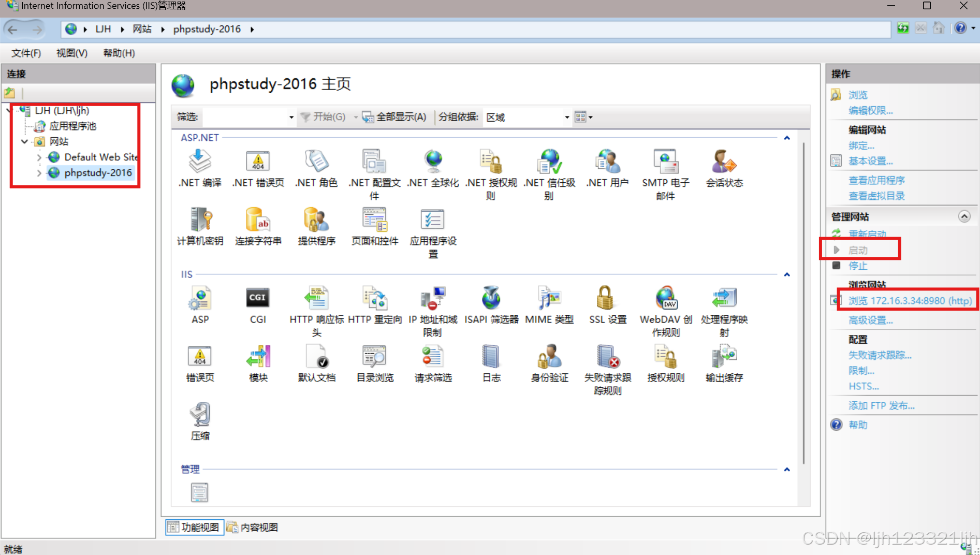
Task: Collapse the 管理网站 actions section
Action: click(964, 216)
